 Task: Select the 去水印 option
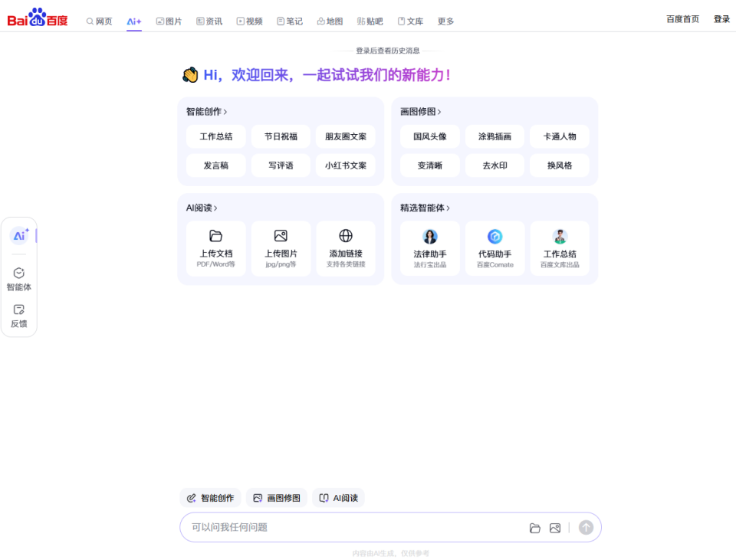[x=495, y=165]
